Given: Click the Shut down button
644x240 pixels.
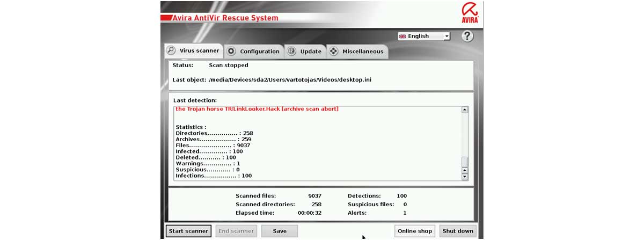Looking at the screenshot, I should click(458, 231).
